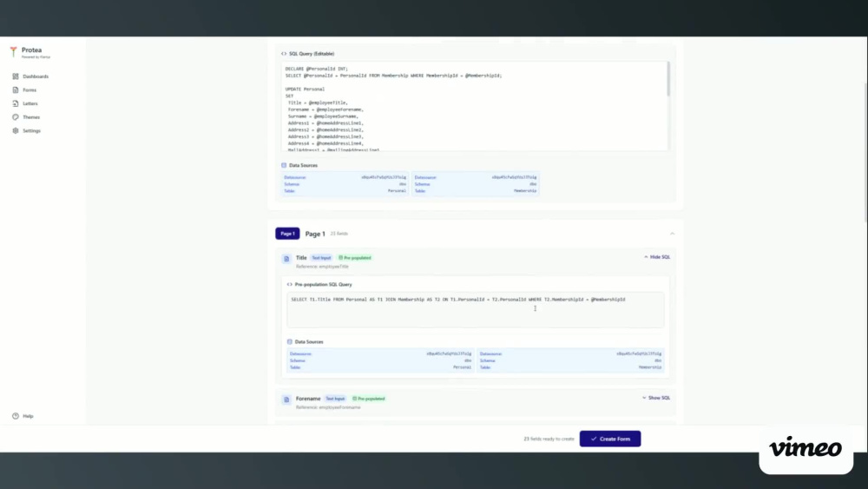868x489 pixels.
Task: Click the Forename Pre-populated tag
Action: (x=369, y=399)
